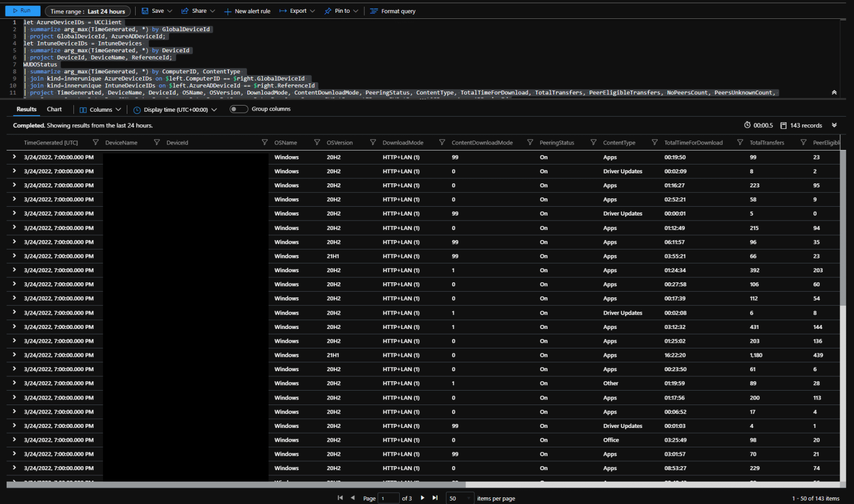Viewport: 854px width, 504px height.
Task: Click the page number input field
Action: point(388,498)
